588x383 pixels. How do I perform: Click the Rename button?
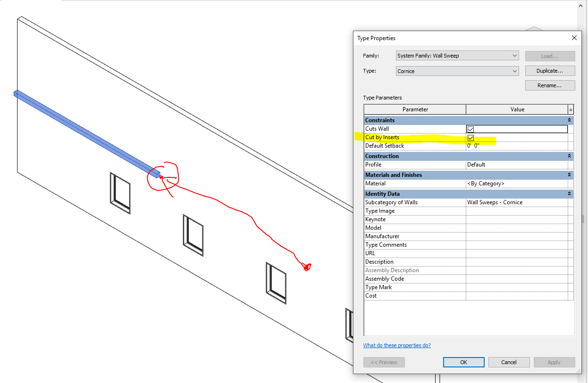click(550, 85)
